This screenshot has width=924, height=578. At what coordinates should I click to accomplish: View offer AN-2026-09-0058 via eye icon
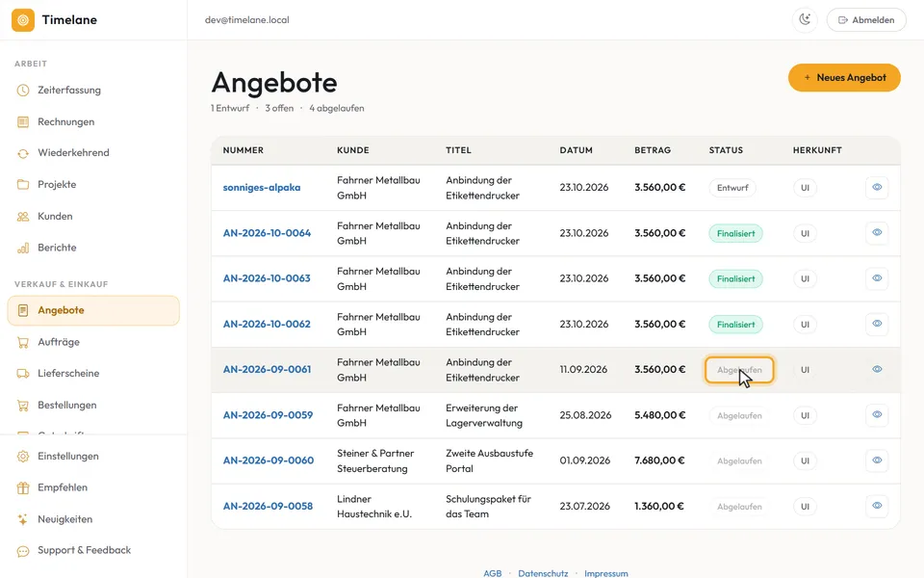[877, 506]
